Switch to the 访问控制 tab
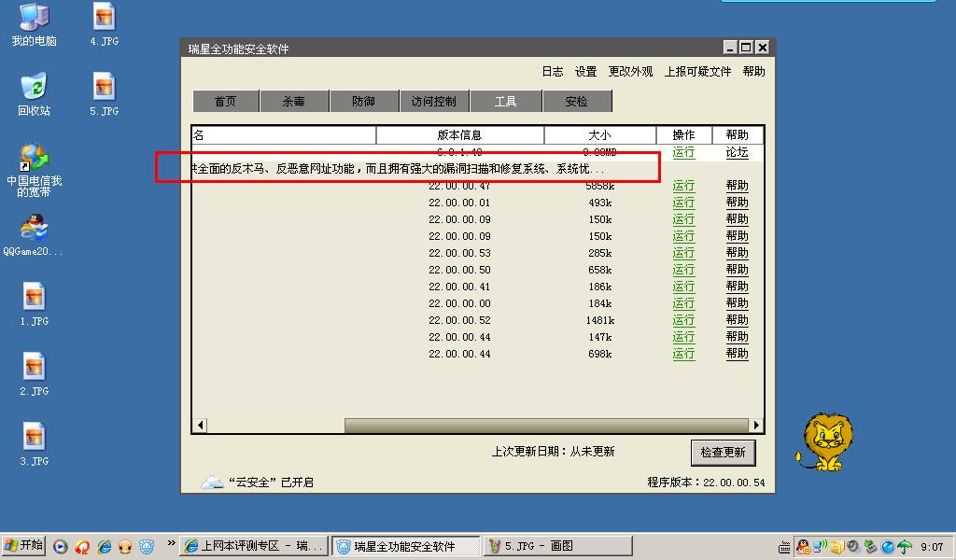 tap(434, 101)
